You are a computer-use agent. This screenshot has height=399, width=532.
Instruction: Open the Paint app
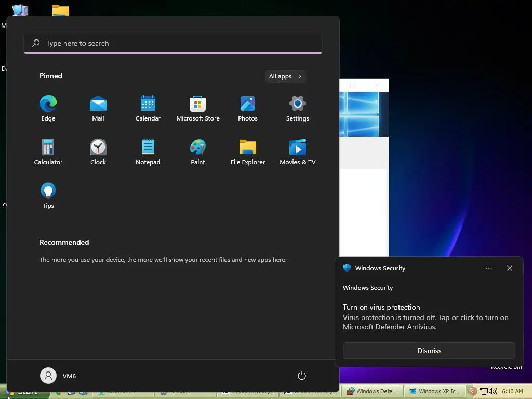tap(198, 152)
